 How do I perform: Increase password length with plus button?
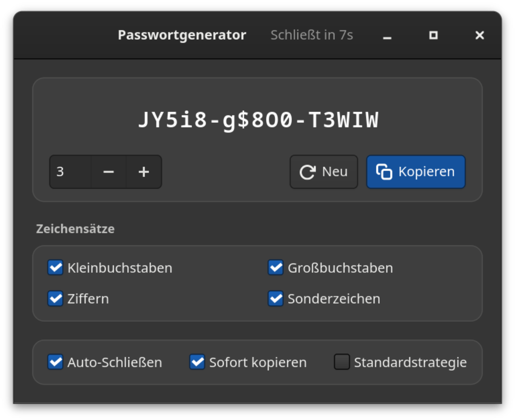[x=144, y=172]
